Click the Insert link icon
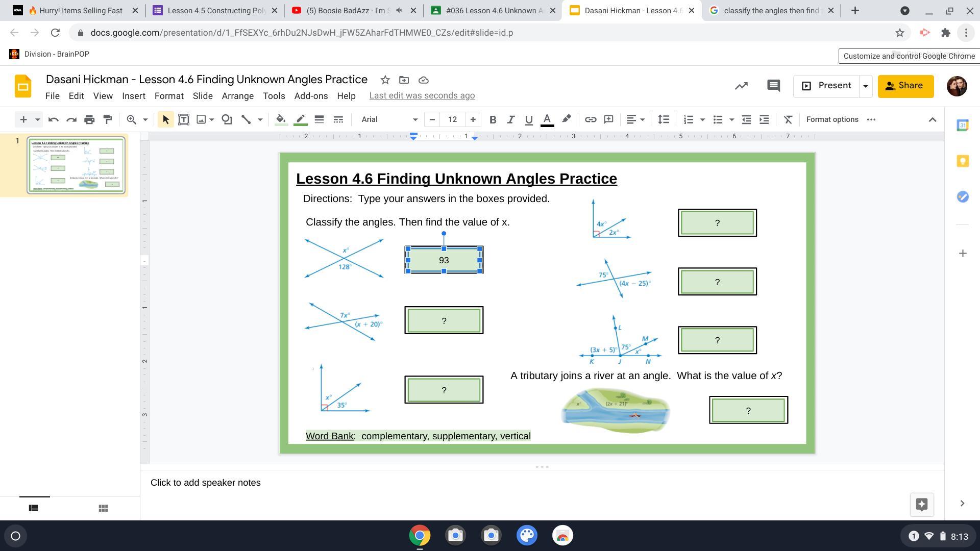The width and height of the screenshot is (980, 551). pos(591,119)
